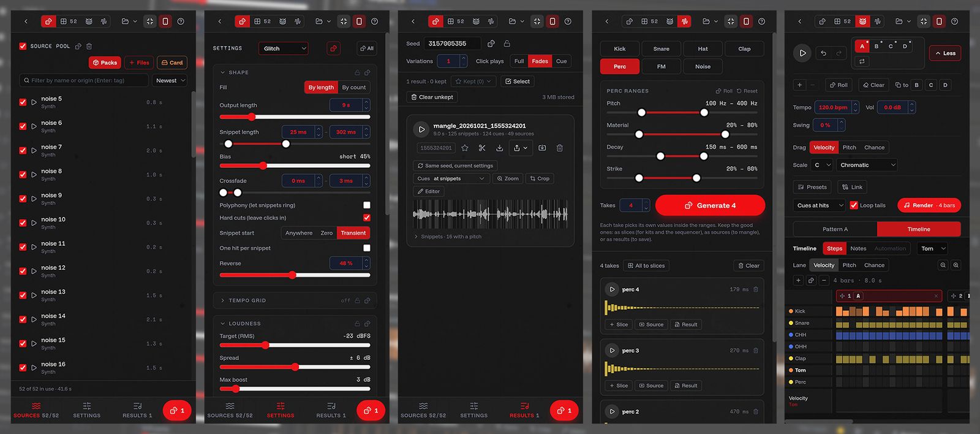This screenshot has width=980, height=434.
Task: Enable One hit per snippet
Action: [367, 248]
